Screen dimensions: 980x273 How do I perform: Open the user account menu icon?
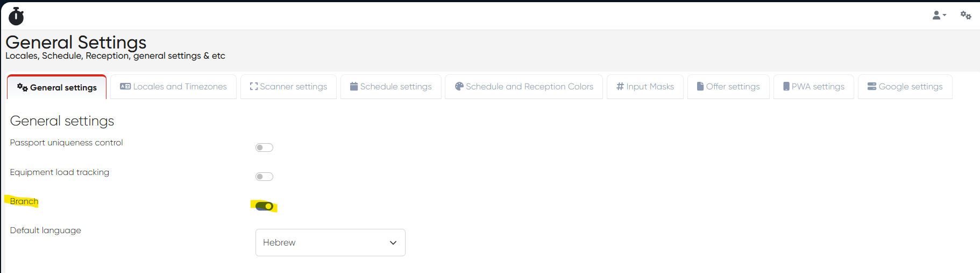click(x=936, y=16)
